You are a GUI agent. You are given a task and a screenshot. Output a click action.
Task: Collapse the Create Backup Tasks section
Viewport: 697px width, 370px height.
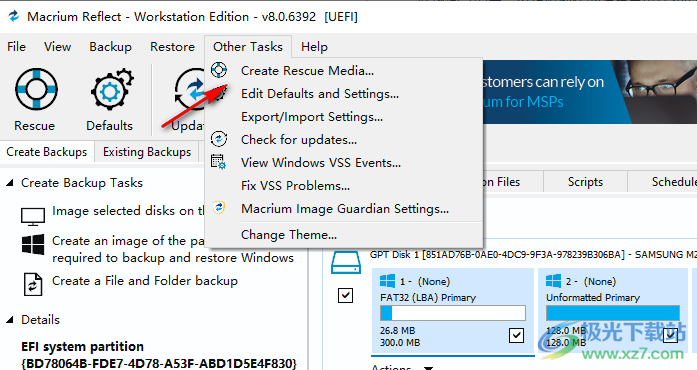[x=10, y=183]
